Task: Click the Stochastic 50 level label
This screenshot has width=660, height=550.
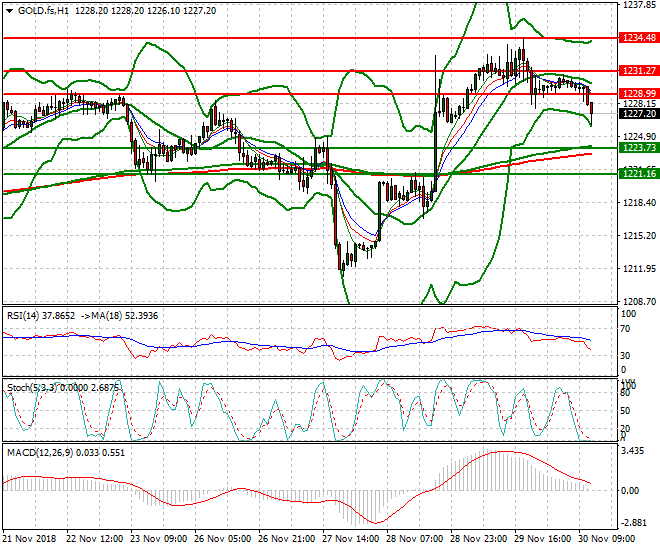Action: pyautogui.click(x=625, y=411)
